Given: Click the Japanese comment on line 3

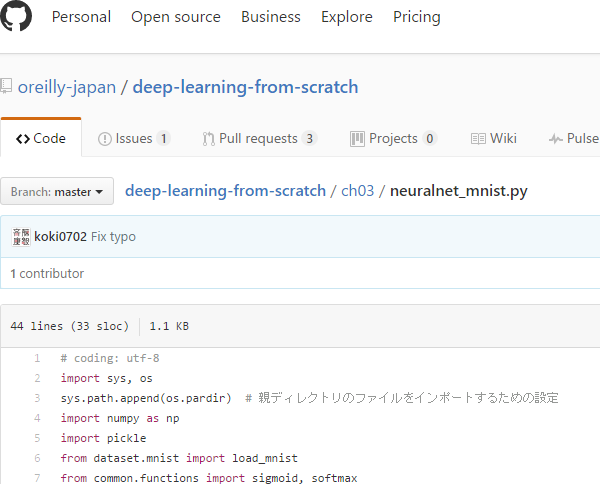Looking at the screenshot, I should (x=402, y=398).
